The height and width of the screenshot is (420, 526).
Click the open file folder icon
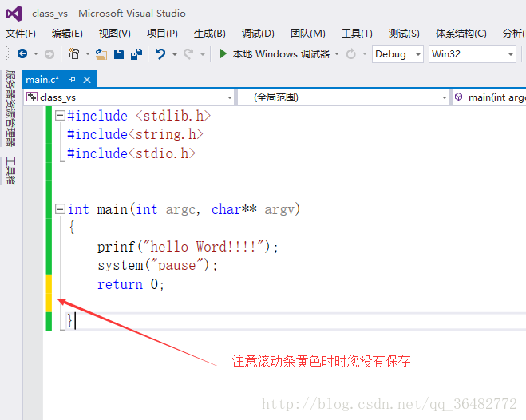click(x=101, y=54)
